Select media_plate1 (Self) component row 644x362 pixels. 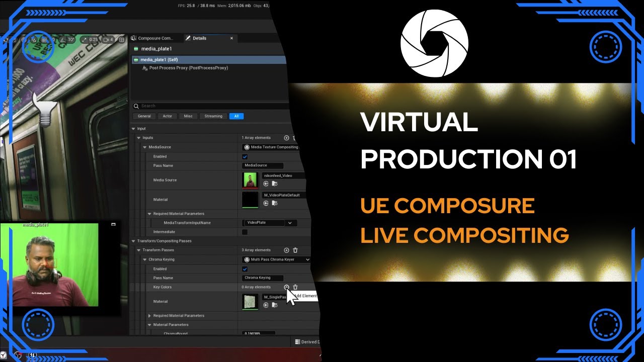point(209,60)
